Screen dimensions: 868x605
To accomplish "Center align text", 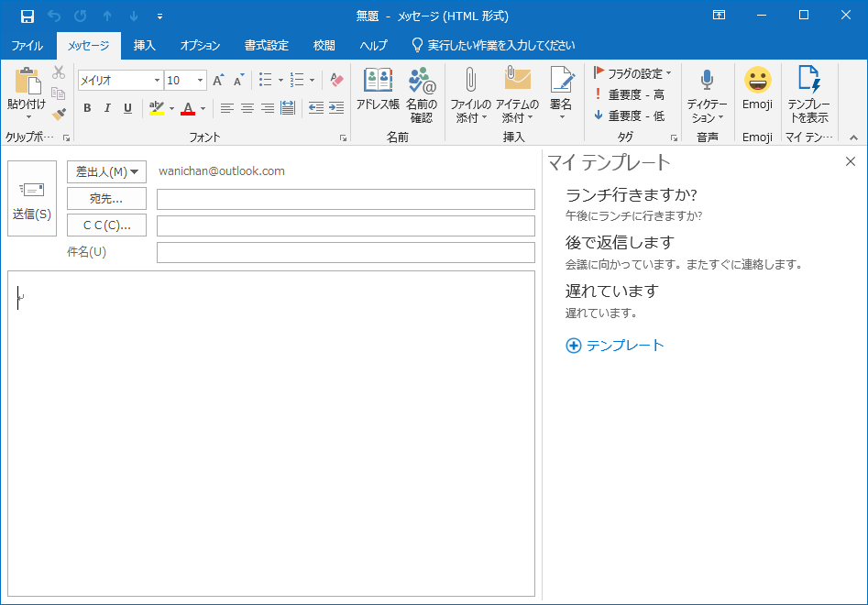I will click(247, 108).
